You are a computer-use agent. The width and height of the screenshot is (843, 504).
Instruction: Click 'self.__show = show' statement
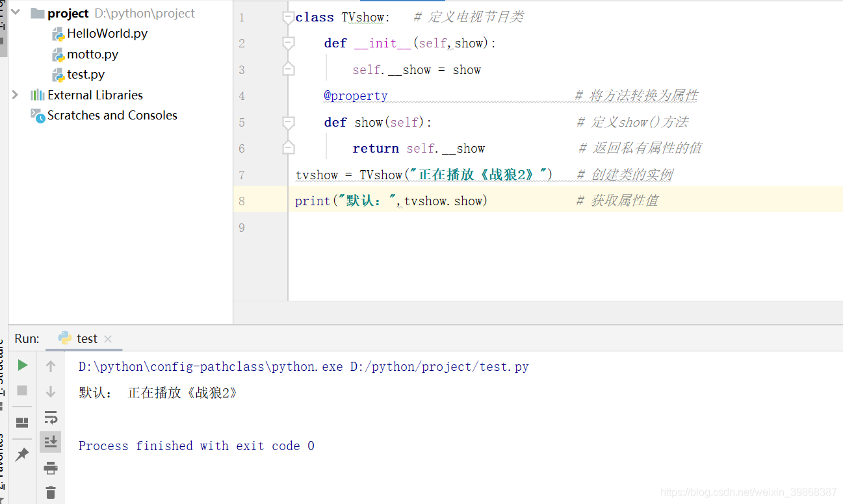[417, 69]
